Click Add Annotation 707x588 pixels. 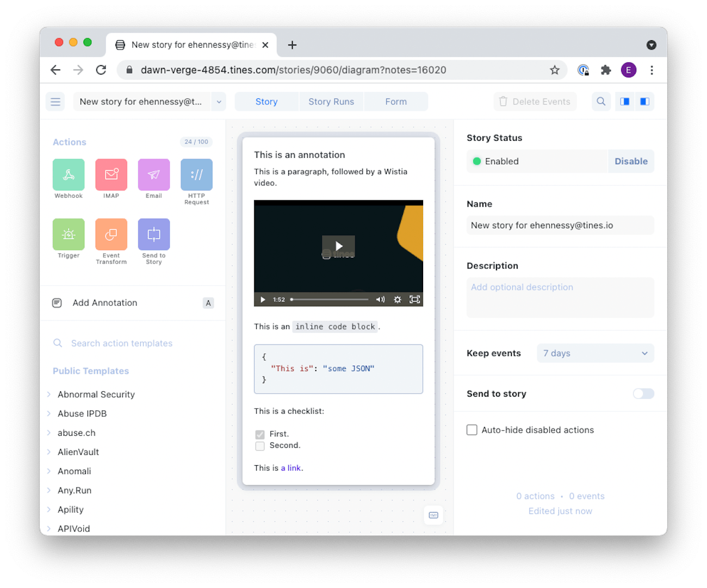133,303
